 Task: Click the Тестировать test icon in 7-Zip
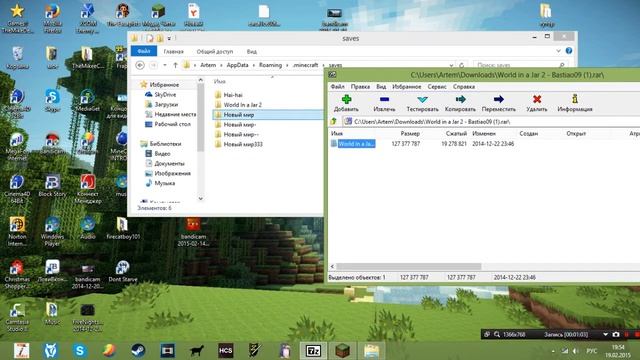tap(422, 99)
